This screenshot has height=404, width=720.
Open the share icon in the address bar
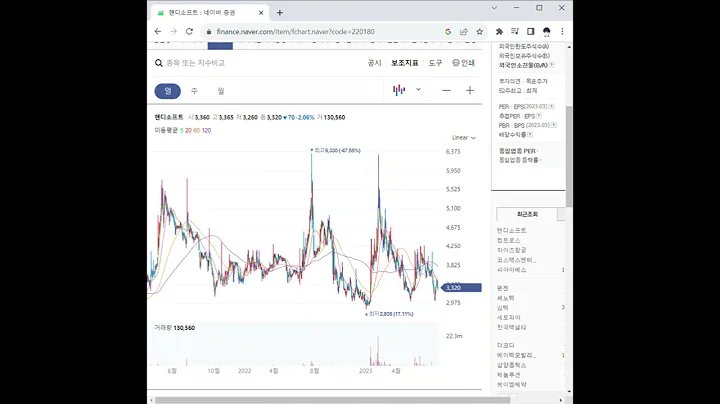coord(464,31)
